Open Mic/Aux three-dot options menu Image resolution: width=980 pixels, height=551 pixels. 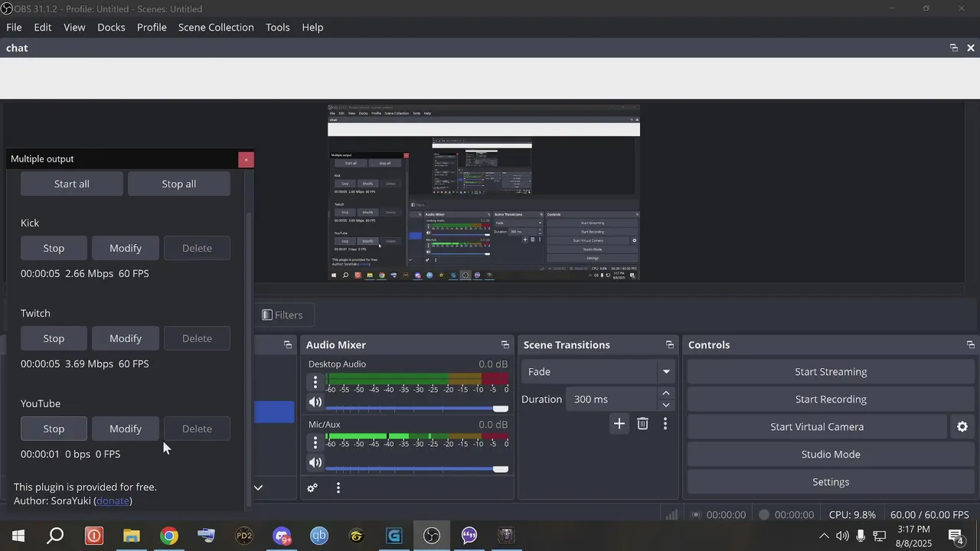coord(315,442)
